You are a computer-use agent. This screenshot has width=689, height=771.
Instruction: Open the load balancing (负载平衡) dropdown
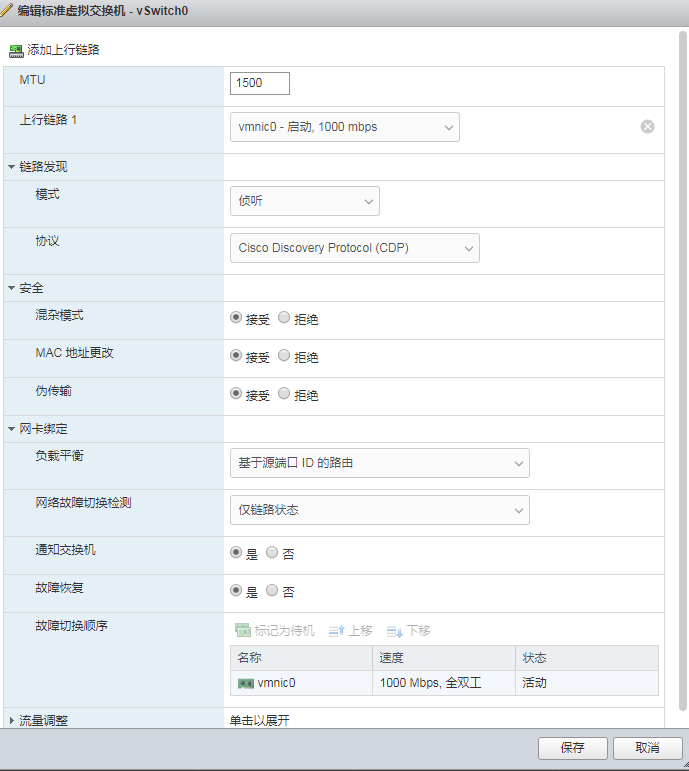pyautogui.click(x=380, y=463)
